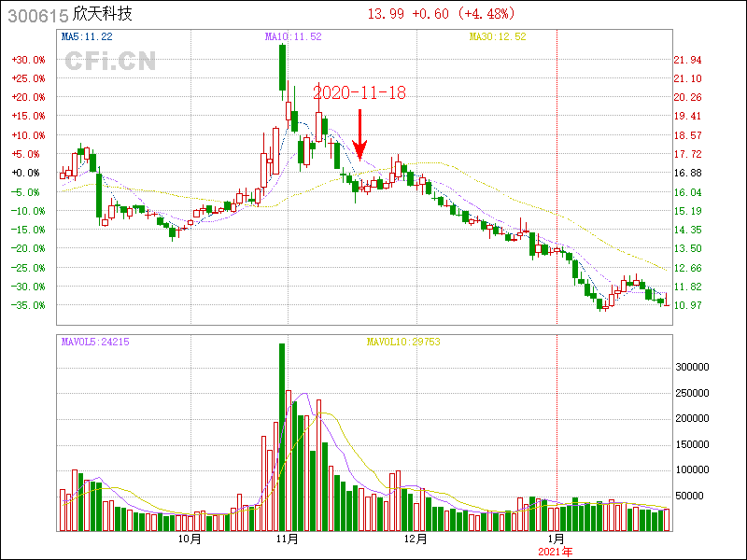The image size is (747, 560).
Task: Click the 12月 time axis label
Action: (x=416, y=539)
